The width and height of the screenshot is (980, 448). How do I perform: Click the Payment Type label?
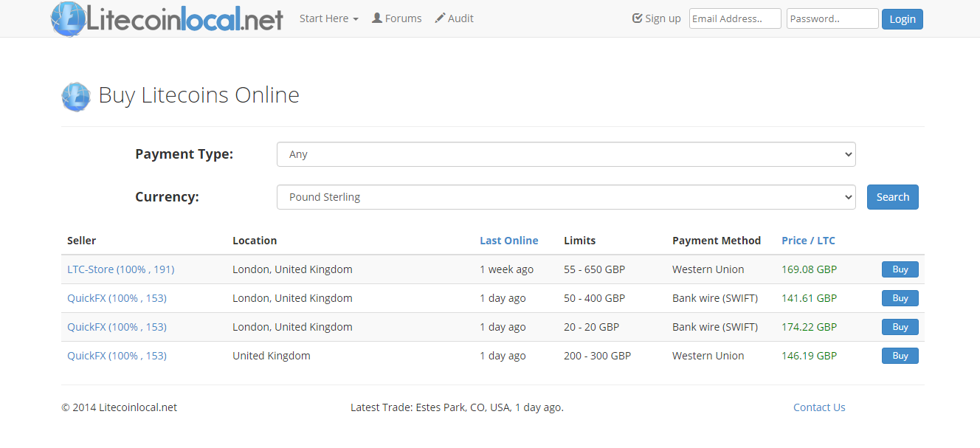pos(184,154)
